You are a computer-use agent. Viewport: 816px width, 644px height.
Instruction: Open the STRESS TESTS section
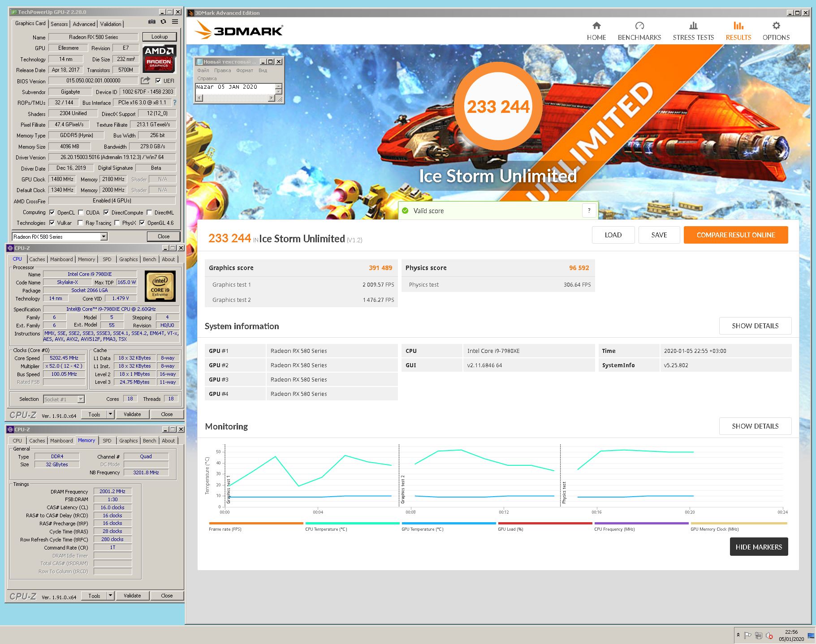pyautogui.click(x=693, y=31)
